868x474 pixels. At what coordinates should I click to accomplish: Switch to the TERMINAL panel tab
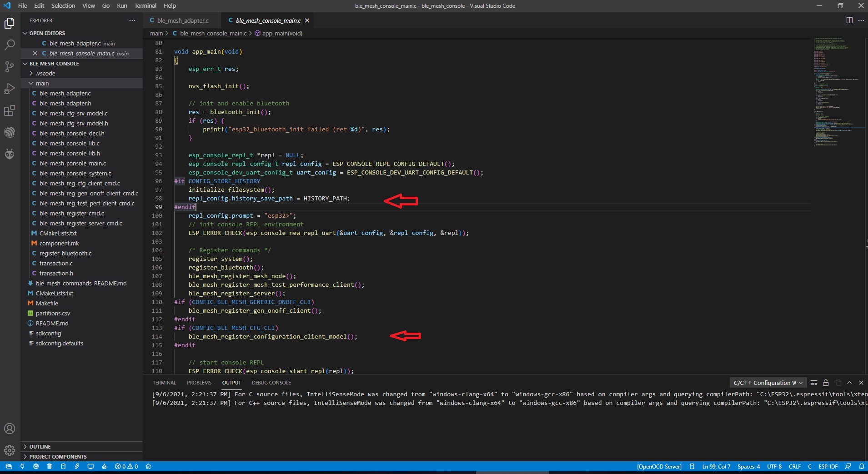click(164, 383)
